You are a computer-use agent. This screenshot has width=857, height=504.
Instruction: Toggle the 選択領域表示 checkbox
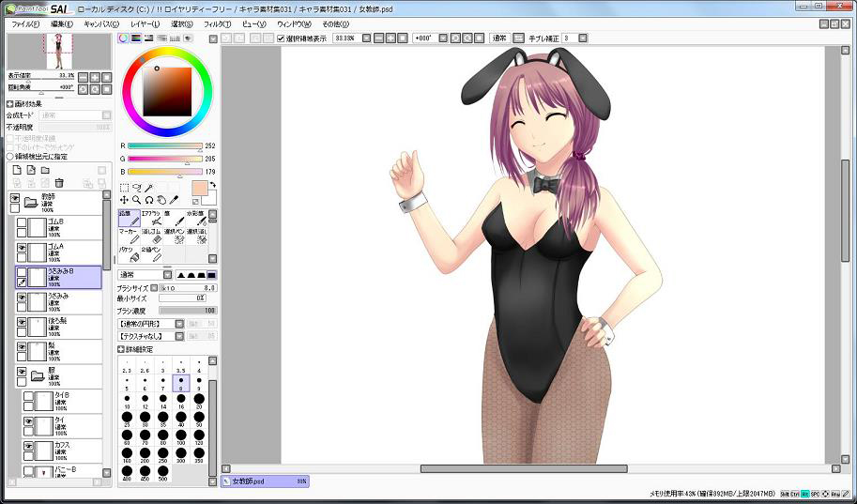point(282,38)
